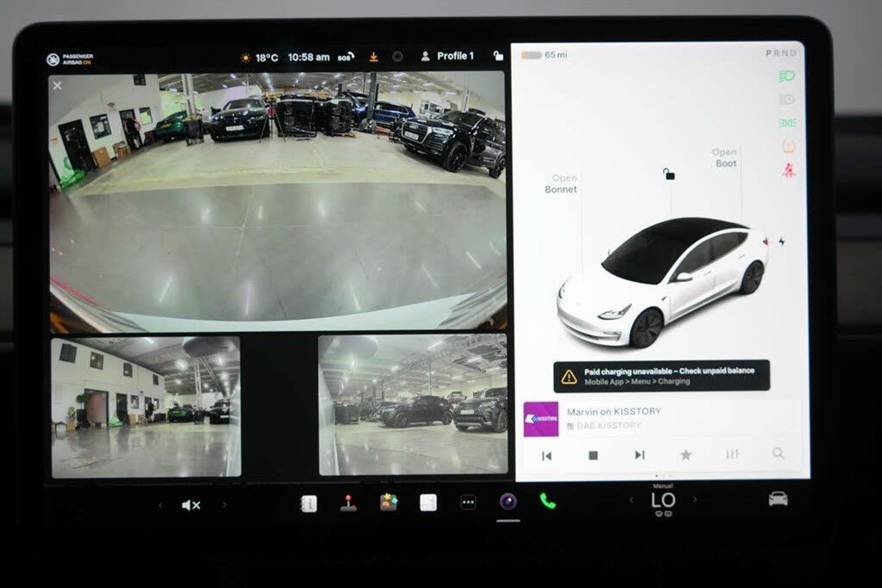882x588 pixels.
Task: Tap the DAB KISSTORY source label
Action: [x=603, y=426]
